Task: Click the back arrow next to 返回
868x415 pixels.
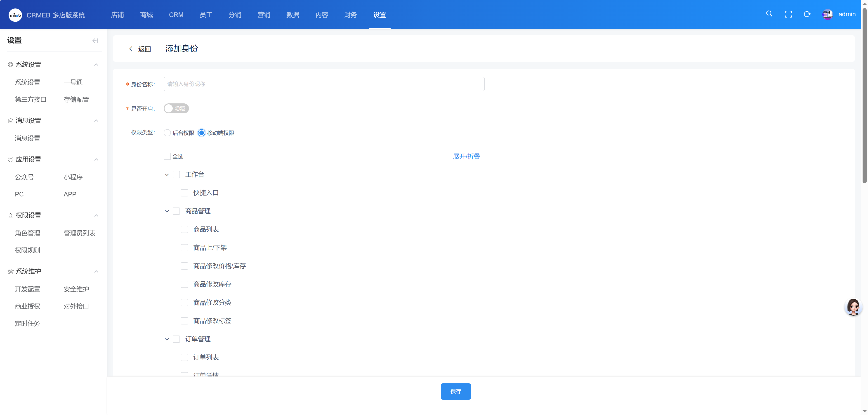Action: pos(131,49)
